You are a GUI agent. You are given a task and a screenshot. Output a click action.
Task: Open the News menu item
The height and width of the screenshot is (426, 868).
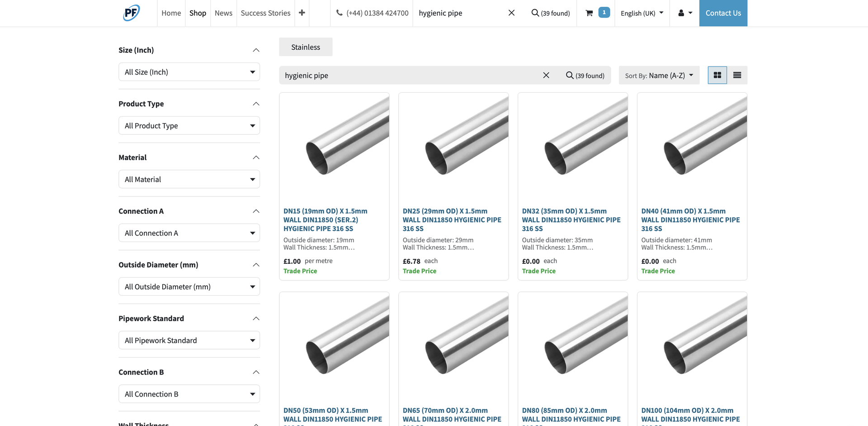click(x=223, y=13)
